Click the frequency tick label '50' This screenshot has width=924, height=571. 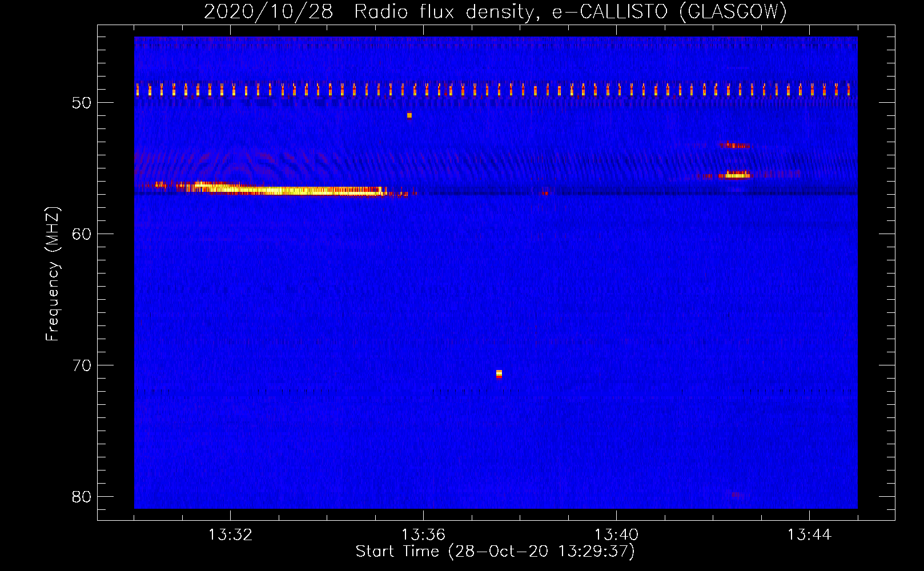82,103
